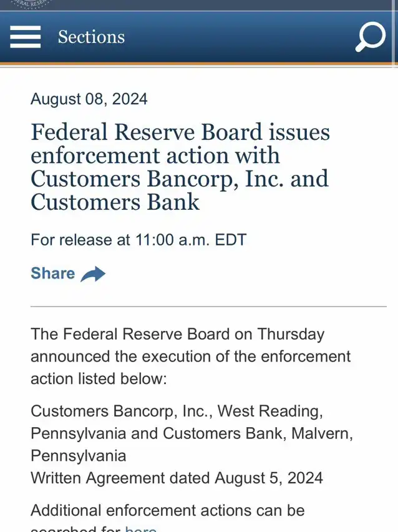Click the enforcement action headline

[180, 167]
